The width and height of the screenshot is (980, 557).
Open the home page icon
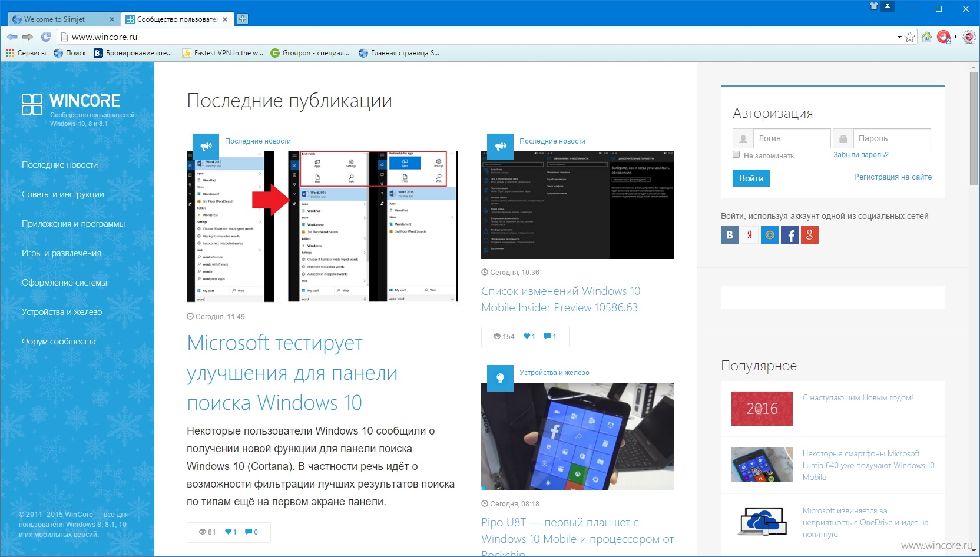(926, 37)
